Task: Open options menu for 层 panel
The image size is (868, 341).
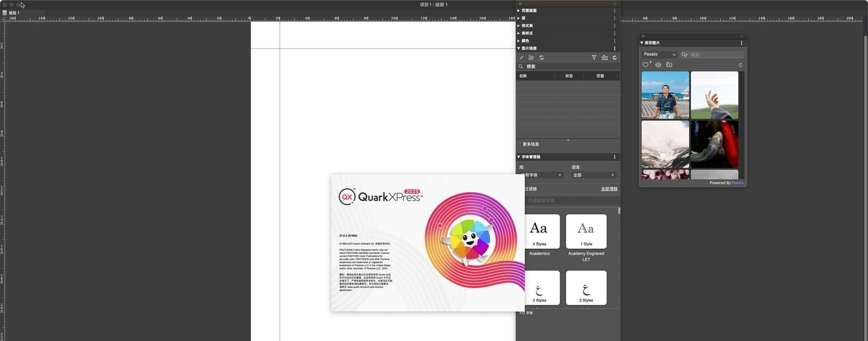Action: [615, 18]
